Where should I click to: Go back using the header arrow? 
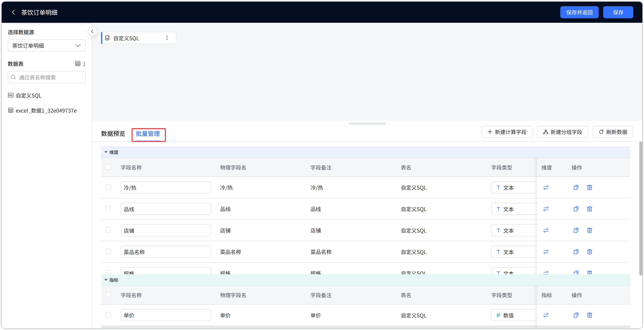[14, 12]
